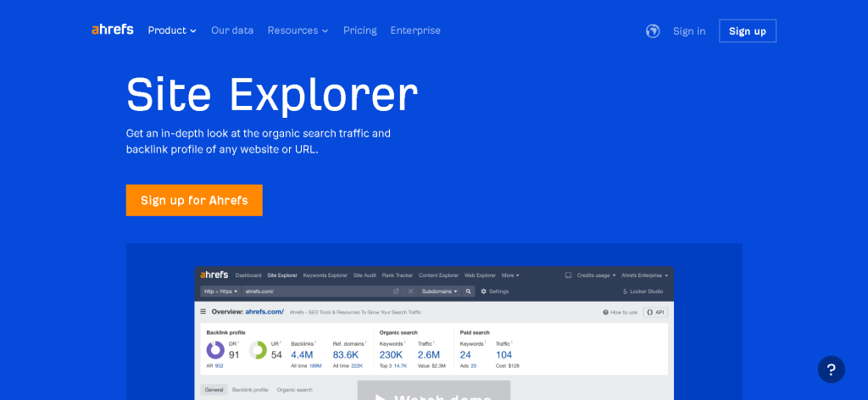
Task: Select Keywords Explorer in demo preview
Action: [325, 275]
